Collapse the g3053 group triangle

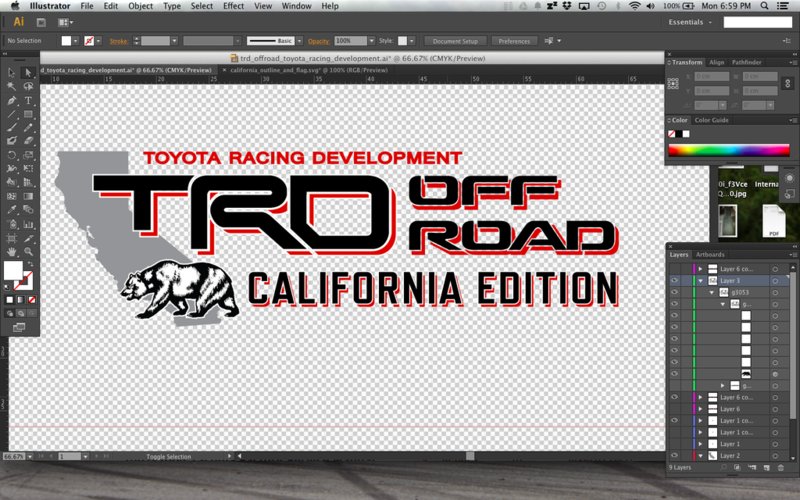tap(712, 292)
